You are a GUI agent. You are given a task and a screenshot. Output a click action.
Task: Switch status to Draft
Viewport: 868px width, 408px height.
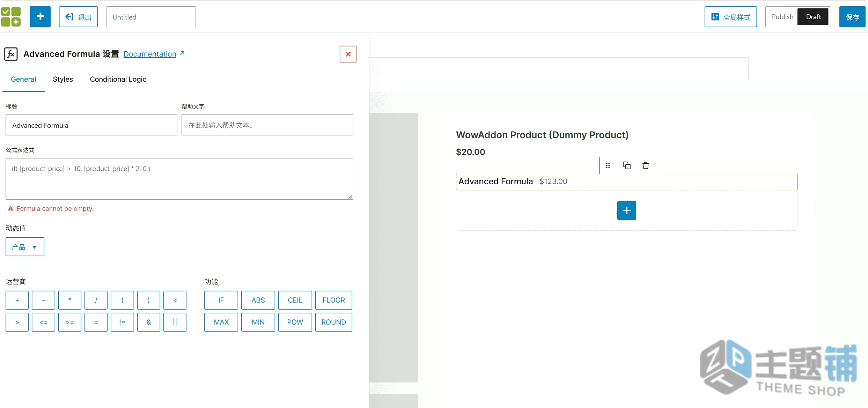click(813, 17)
